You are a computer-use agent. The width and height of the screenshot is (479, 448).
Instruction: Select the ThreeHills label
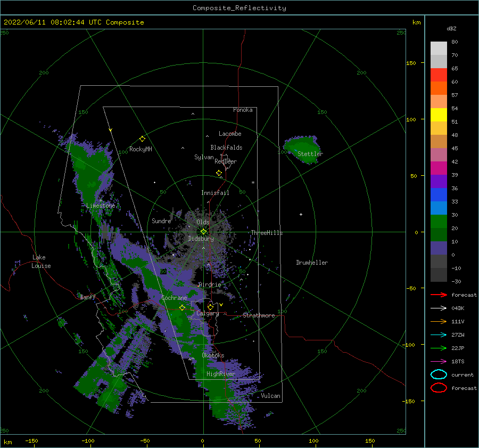click(267, 233)
